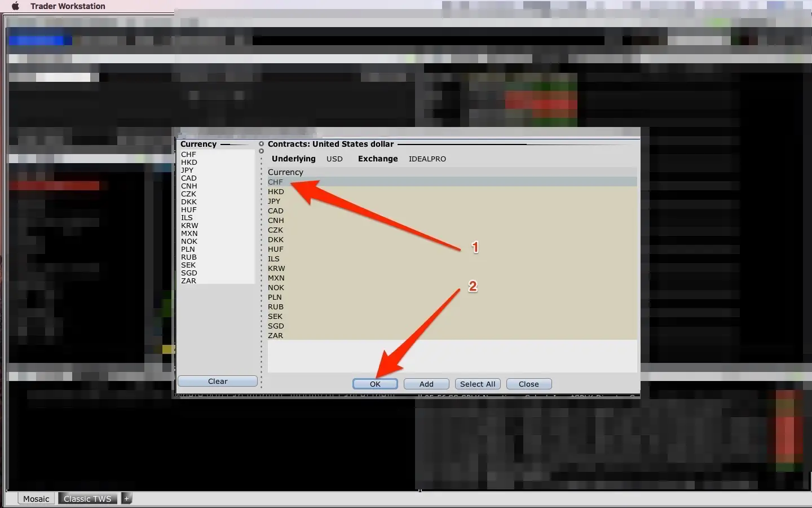This screenshot has height=508, width=812.
Task: Select CHF in the contracts currency list
Action: (x=276, y=182)
